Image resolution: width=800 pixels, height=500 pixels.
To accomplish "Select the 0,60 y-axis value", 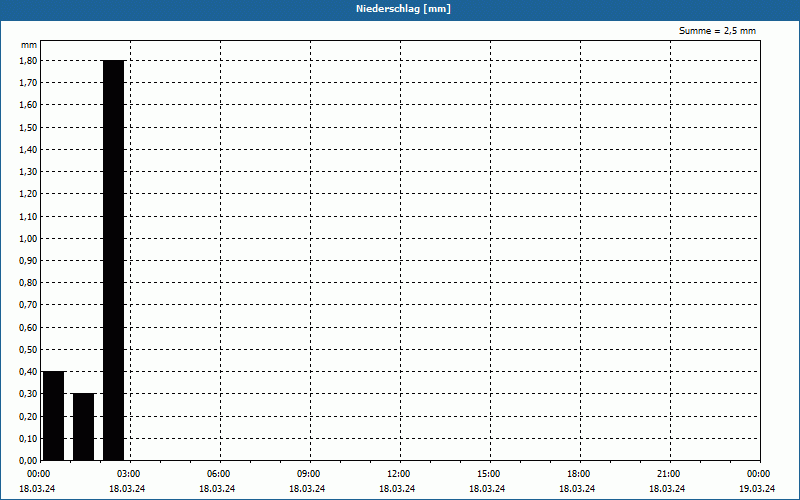I will pos(28,328).
